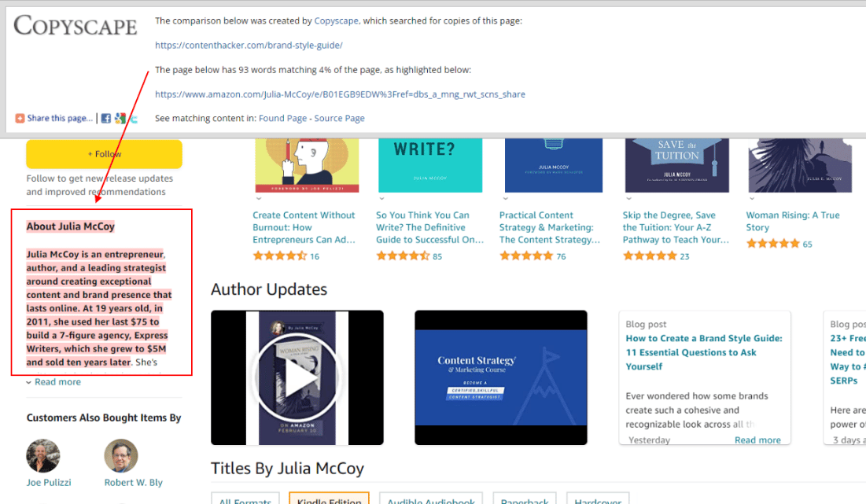
Task: Click the Copyscape logo
Action: click(x=75, y=26)
